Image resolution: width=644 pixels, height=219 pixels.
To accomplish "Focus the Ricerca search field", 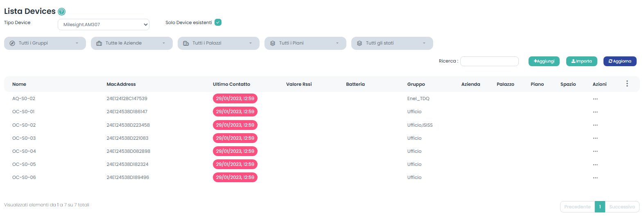I will point(489,61).
